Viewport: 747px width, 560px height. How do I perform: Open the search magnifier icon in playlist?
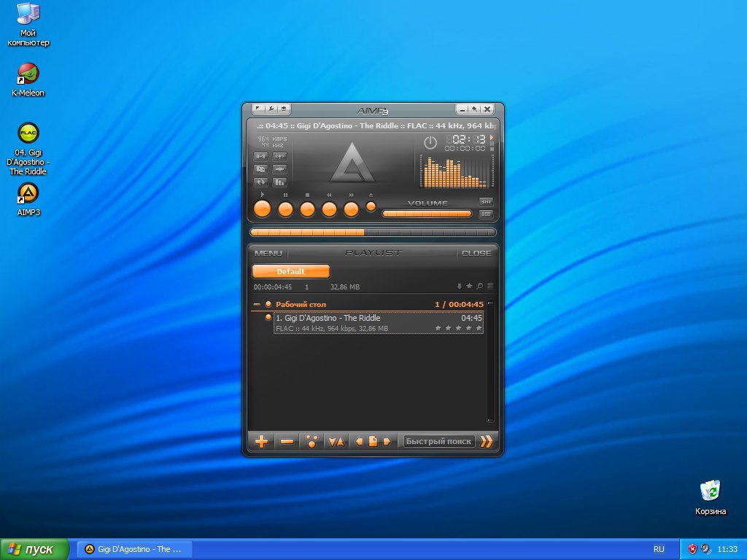(x=480, y=286)
